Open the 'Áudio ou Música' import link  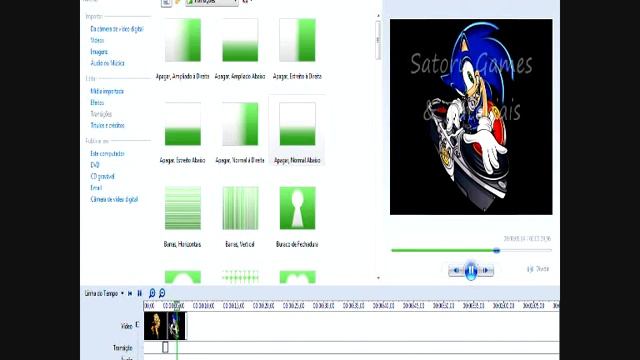click(x=107, y=63)
